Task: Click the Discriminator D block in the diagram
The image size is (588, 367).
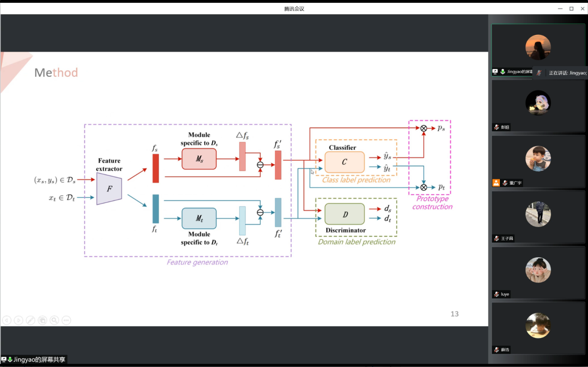Action: pyautogui.click(x=344, y=214)
